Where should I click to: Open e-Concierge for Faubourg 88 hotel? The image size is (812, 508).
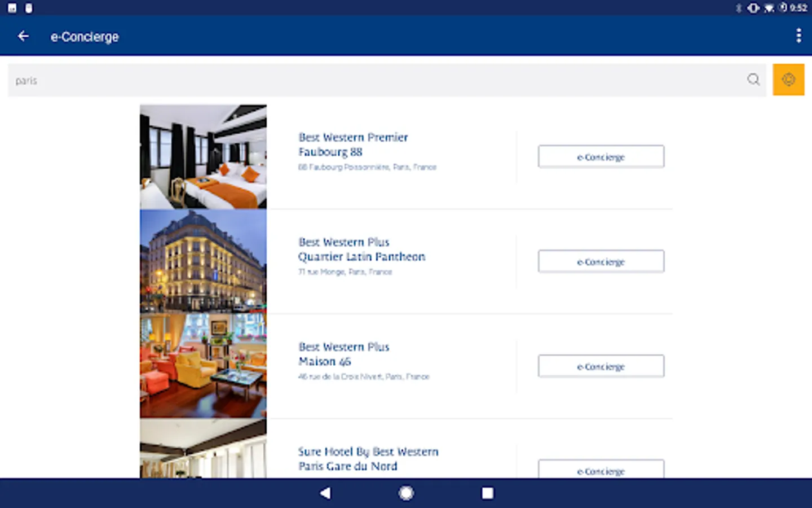tap(601, 157)
